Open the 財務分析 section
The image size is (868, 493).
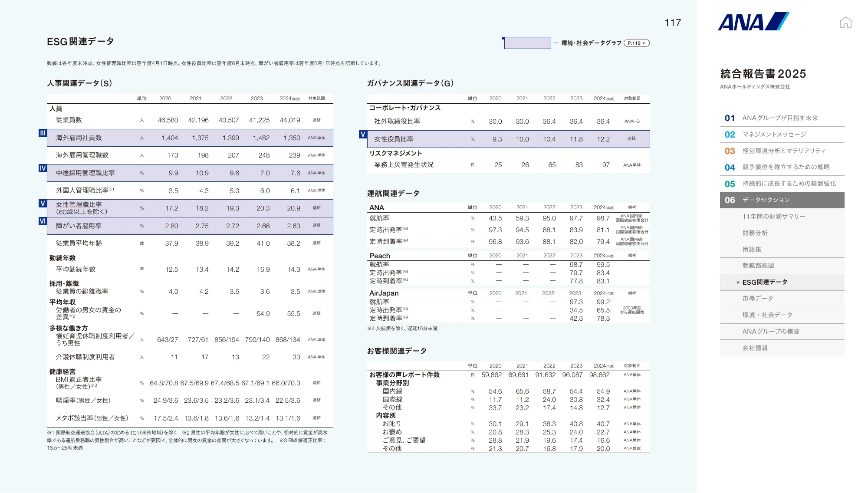tap(754, 233)
